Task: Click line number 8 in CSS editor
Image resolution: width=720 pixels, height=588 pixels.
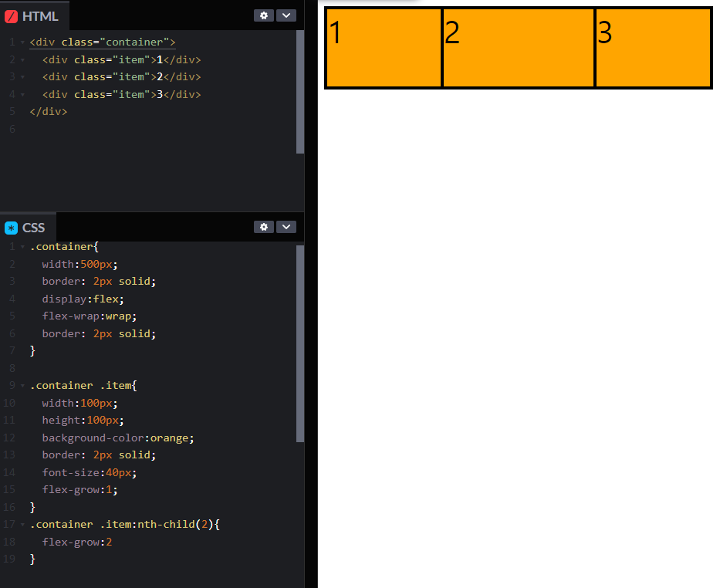Action: pos(12,368)
